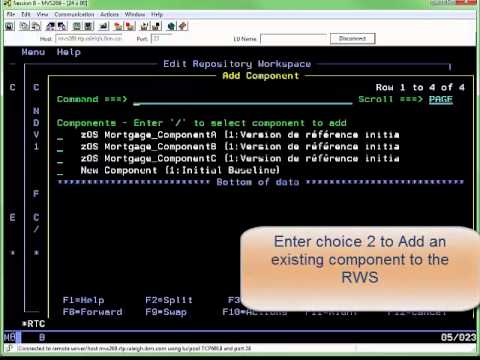480x360 pixels.
Task: Click the connection status bar message
Action: coord(134,348)
